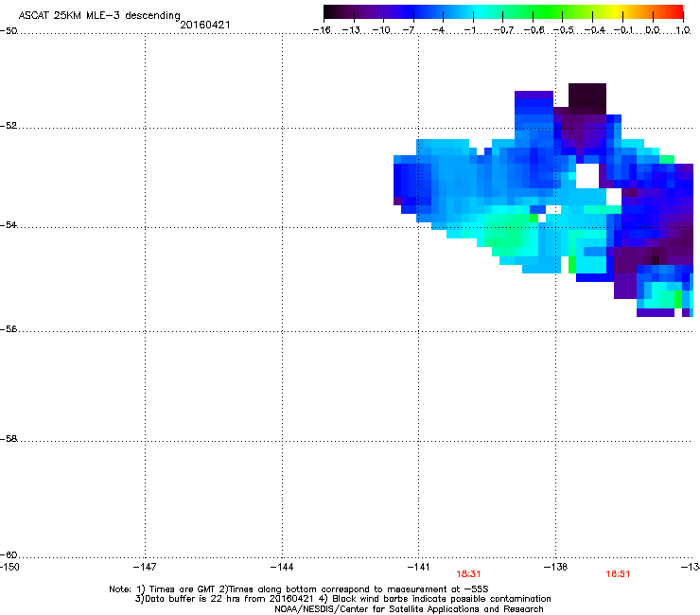700x615 pixels.
Task: Click the -10 colorbar label
Action: [381, 30]
